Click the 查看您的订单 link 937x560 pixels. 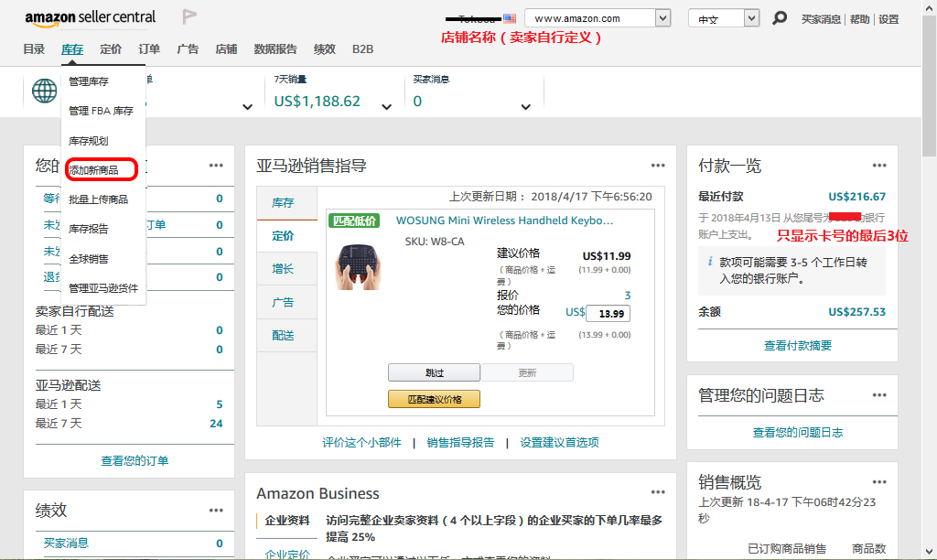[135, 461]
